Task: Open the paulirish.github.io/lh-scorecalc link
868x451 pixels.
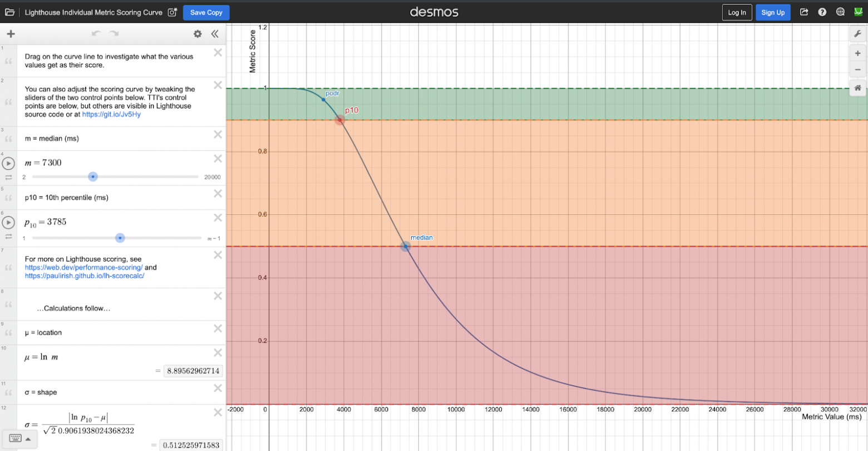Action: click(85, 276)
